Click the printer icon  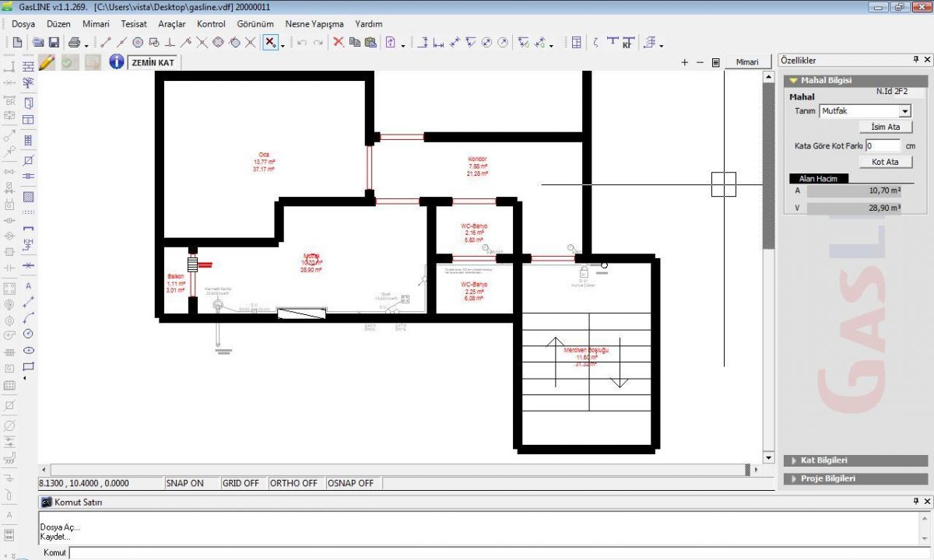[74, 42]
